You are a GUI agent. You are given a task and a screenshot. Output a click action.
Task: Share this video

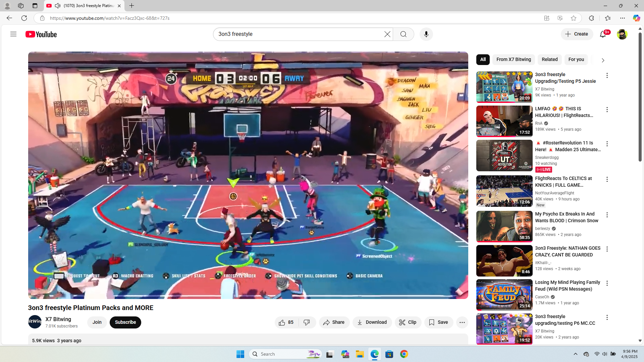pyautogui.click(x=334, y=322)
